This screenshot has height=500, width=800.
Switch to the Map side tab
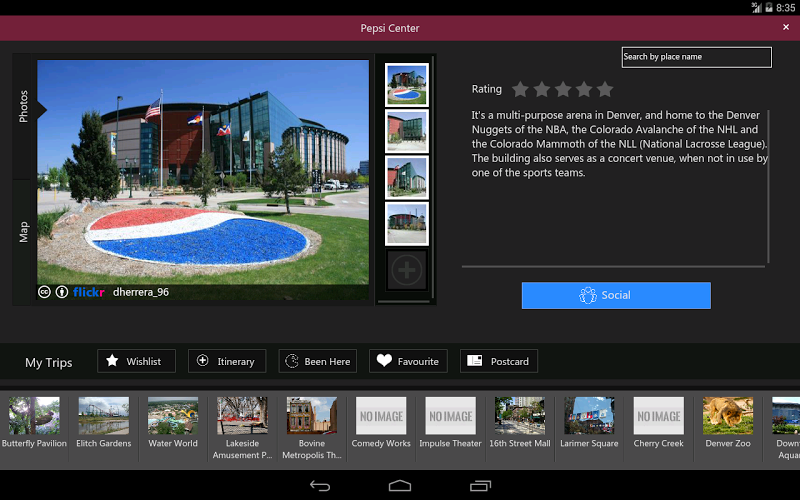coord(23,232)
